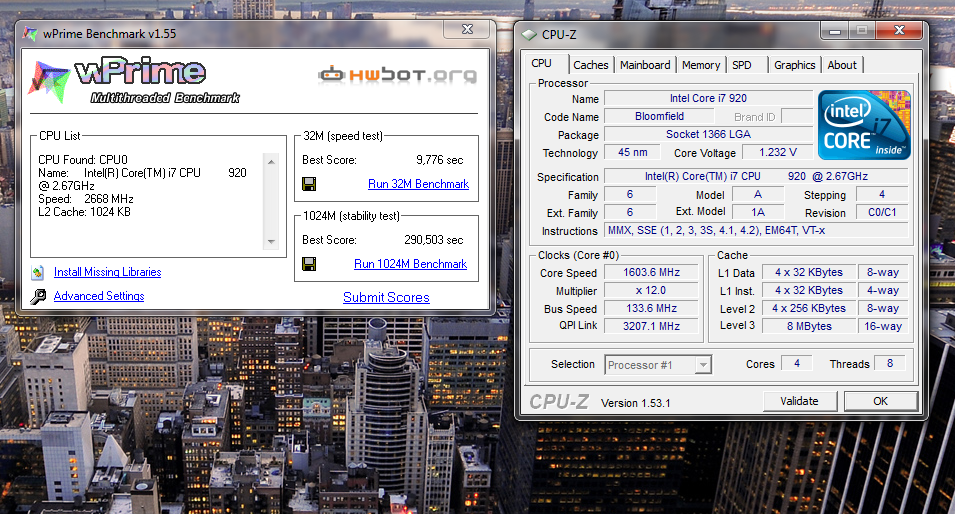Screen dimensions: 955x514
Task: Click the Technology value 45 nm
Action: coord(633,152)
